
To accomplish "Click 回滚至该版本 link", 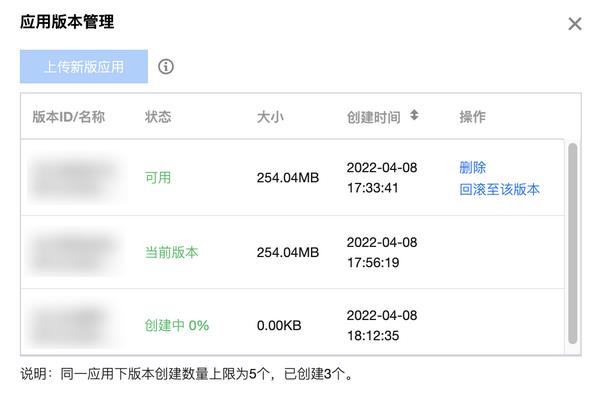I will pos(499,189).
